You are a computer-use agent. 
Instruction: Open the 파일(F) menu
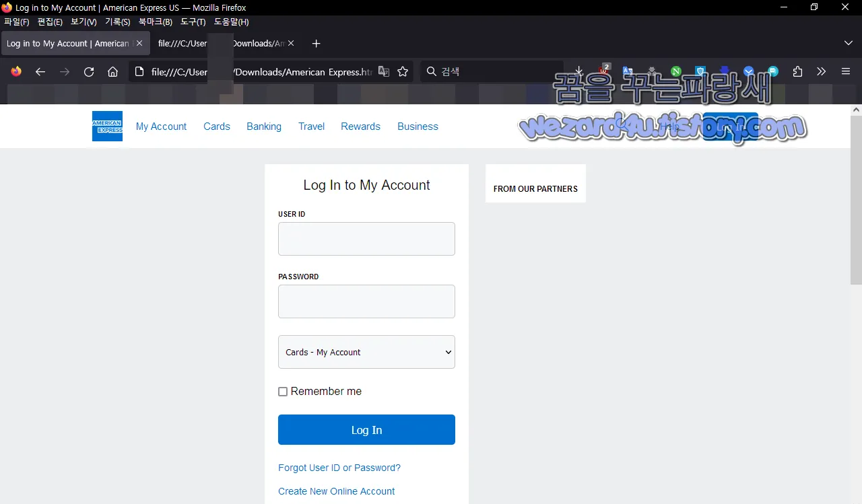(17, 22)
